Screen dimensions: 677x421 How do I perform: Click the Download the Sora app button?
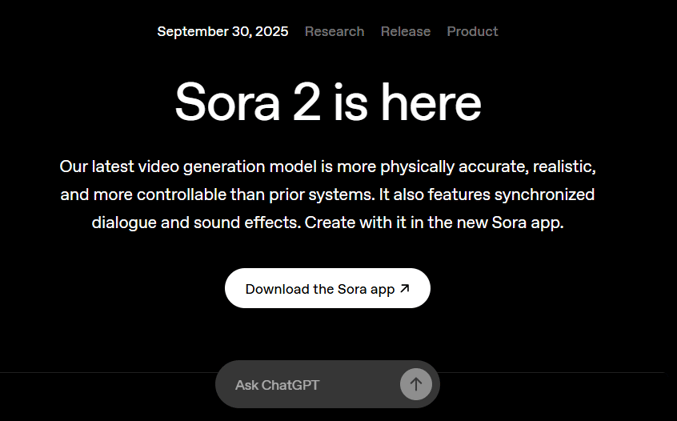click(x=327, y=288)
